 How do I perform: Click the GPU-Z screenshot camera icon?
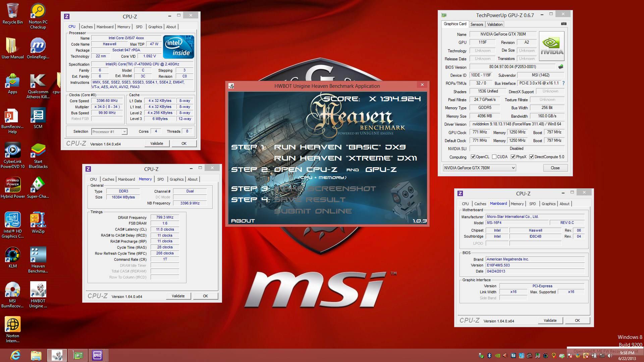563,24
